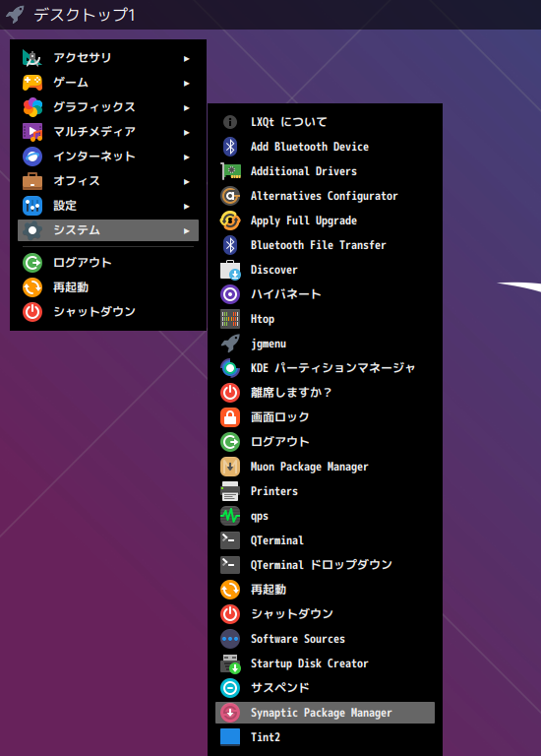Click Startup Disk Creator icon
The image size is (541, 756).
pyautogui.click(x=230, y=663)
